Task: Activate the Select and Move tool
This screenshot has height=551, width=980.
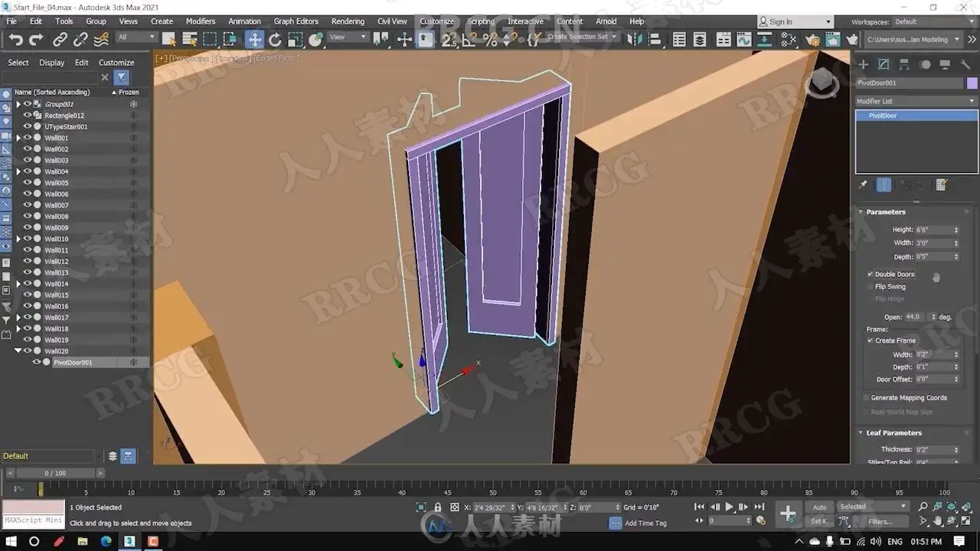Action: click(x=254, y=40)
